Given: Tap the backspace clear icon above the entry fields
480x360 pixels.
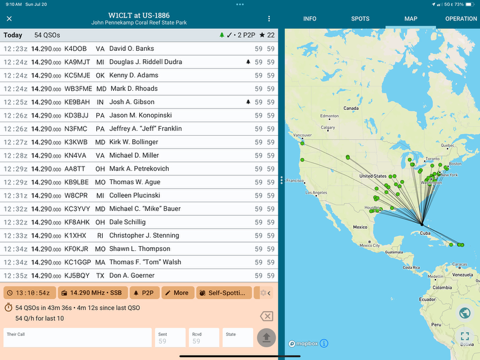Looking at the screenshot, I should [267, 316].
